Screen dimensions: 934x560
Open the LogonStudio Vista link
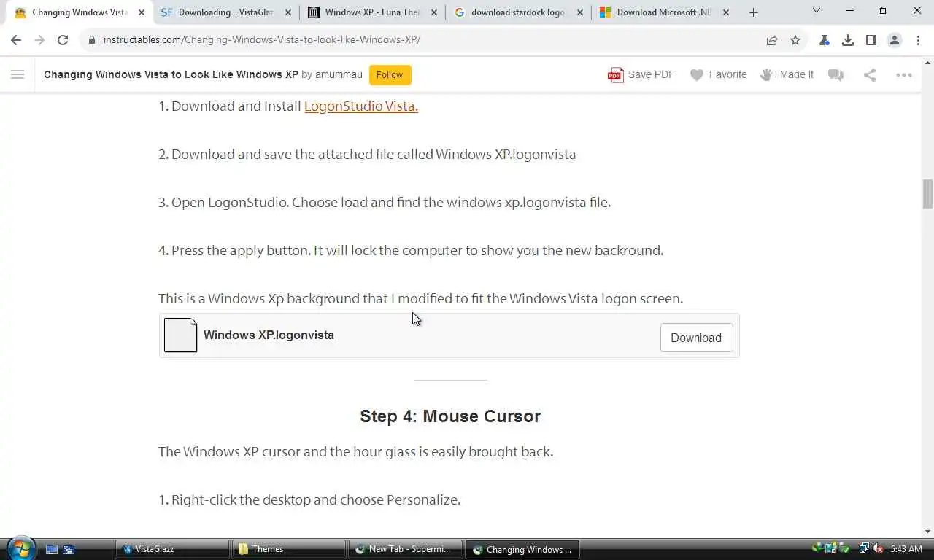[361, 106]
